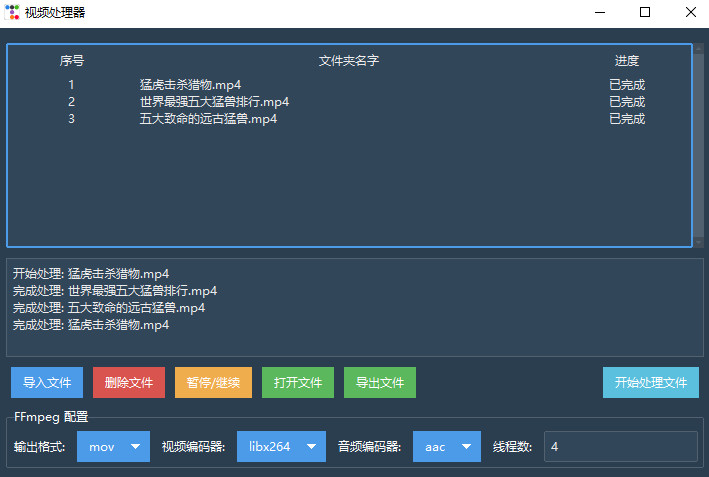
Task: Click the 导出文件 button
Action: (x=380, y=382)
